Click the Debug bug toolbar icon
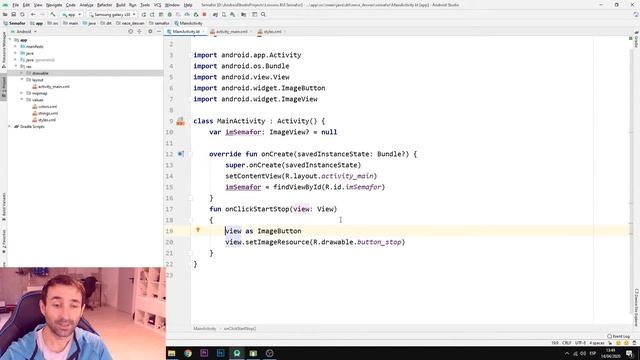 (169, 14)
